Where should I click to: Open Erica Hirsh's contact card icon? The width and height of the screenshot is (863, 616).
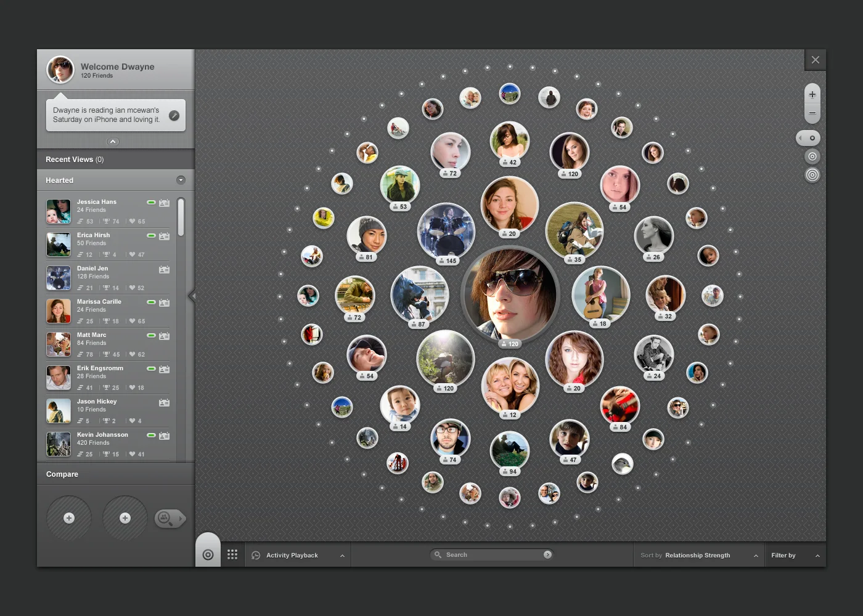tap(165, 236)
